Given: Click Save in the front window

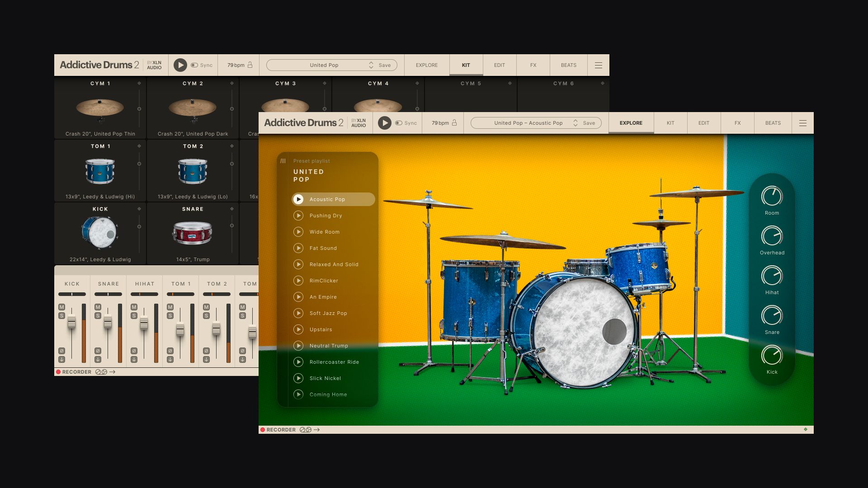Looking at the screenshot, I should pos(589,123).
